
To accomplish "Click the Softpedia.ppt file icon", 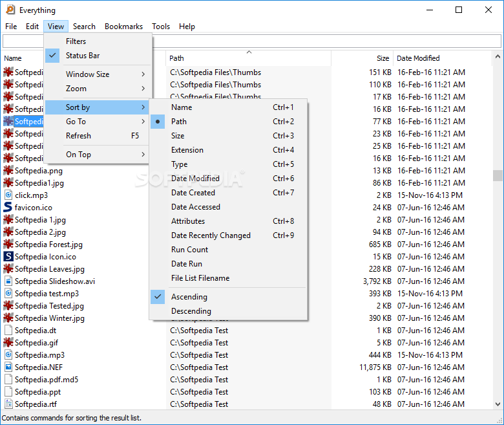I will tap(8, 391).
